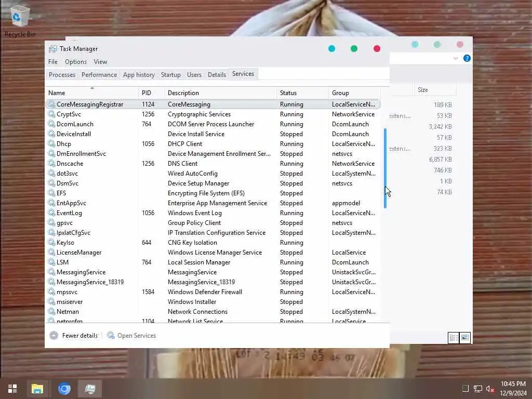Launch the browser from the taskbar
532x399 pixels.
(64, 389)
